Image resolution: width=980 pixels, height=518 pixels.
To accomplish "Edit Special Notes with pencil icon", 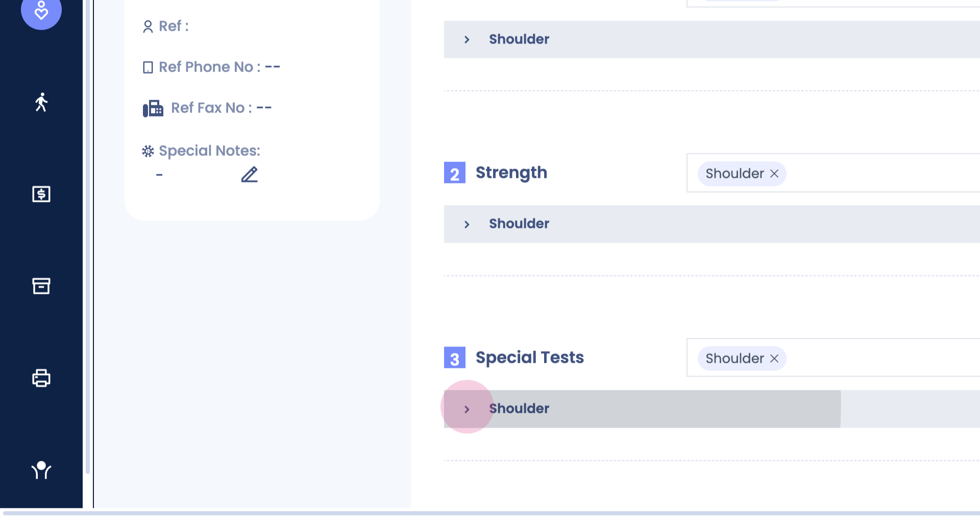I will click(x=249, y=175).
